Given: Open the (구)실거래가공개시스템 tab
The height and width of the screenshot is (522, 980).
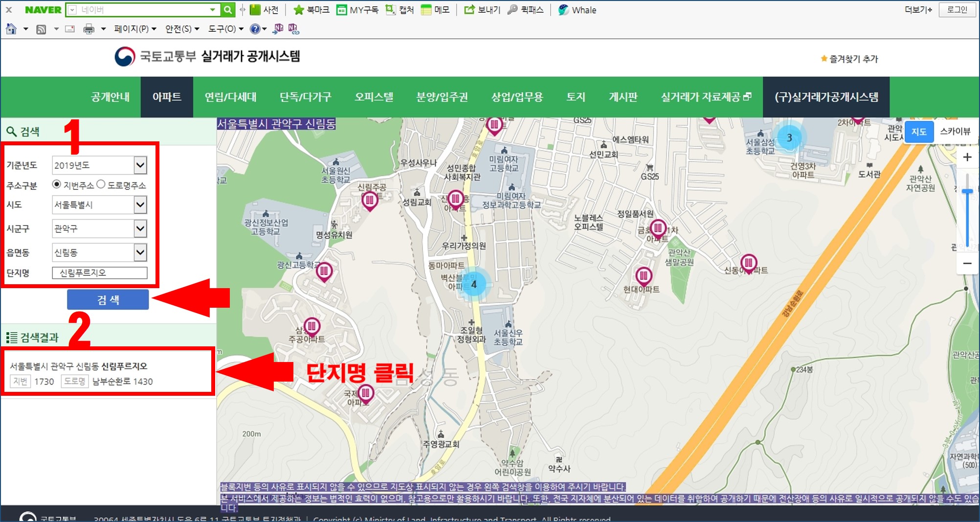Looking at the screenshot, I should pos(826,97).
